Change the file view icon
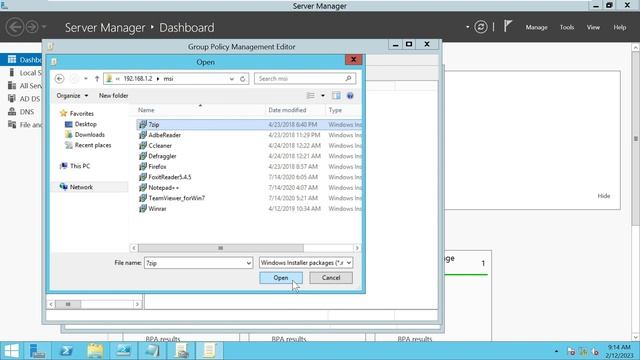This screenshot has height=360, width=640. click(x=311, y=96)
